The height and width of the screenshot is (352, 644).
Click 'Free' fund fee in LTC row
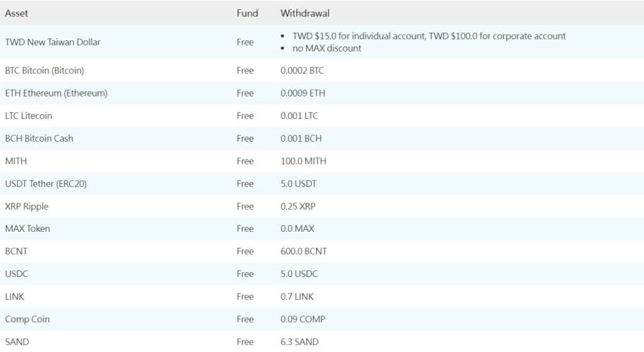pos(245,116)
